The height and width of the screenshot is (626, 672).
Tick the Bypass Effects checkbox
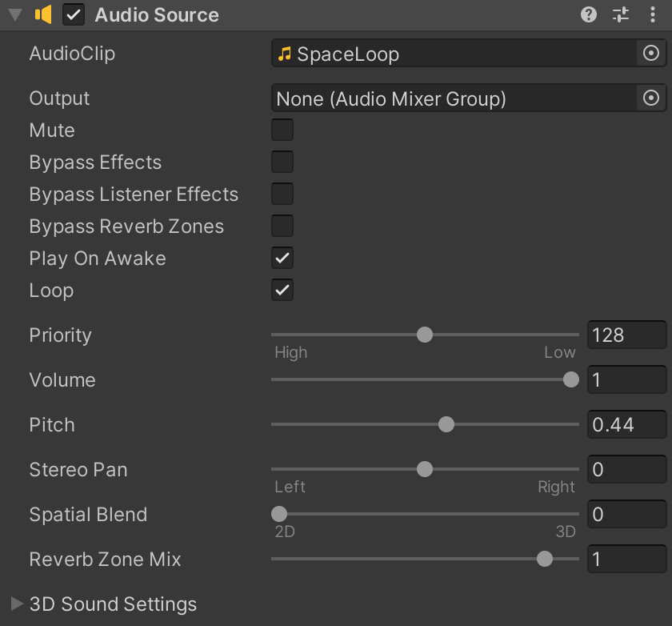(282, 162)
